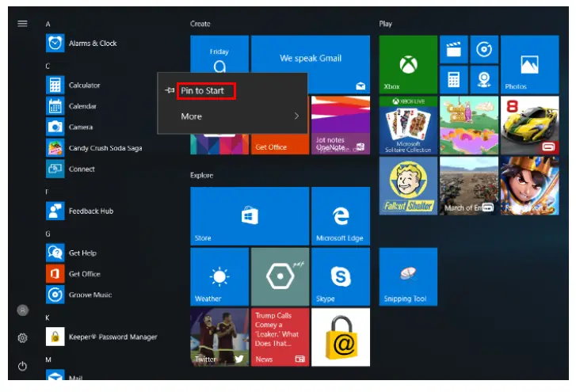Image resolution: width=576 pixels, height=392 pixels.
Task: Open the Store tile
Action: coord(250,216)
